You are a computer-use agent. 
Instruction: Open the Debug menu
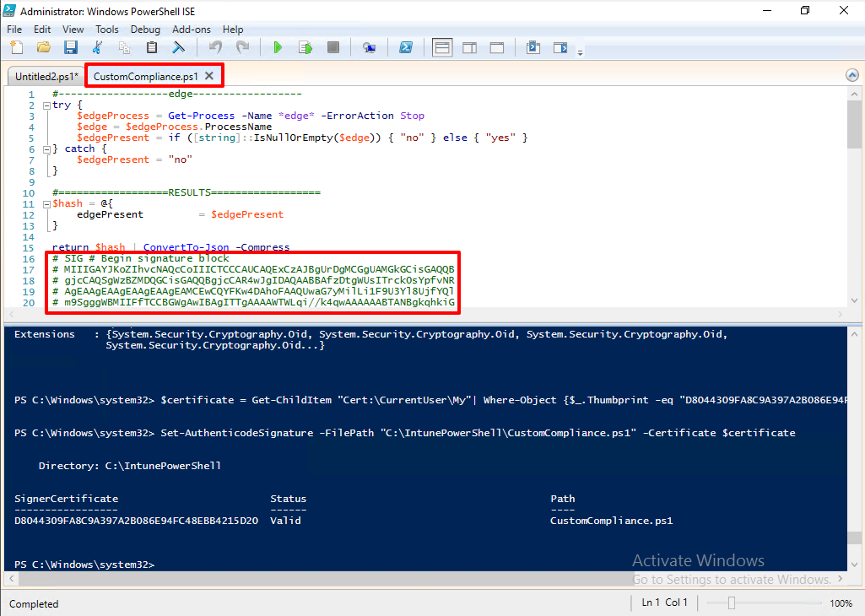(146, 30)
